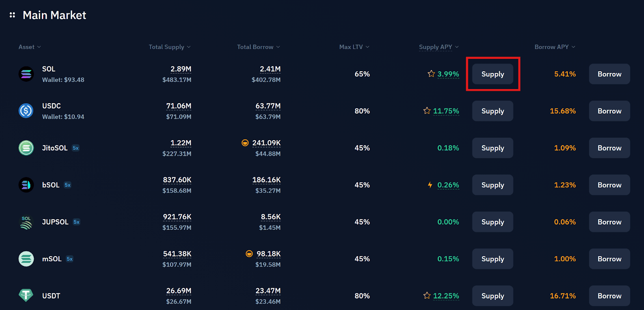Click the orange warning icon beside JitoSOL 241.09K
Screen dimensions: 644x310
(x=245, y=143)
